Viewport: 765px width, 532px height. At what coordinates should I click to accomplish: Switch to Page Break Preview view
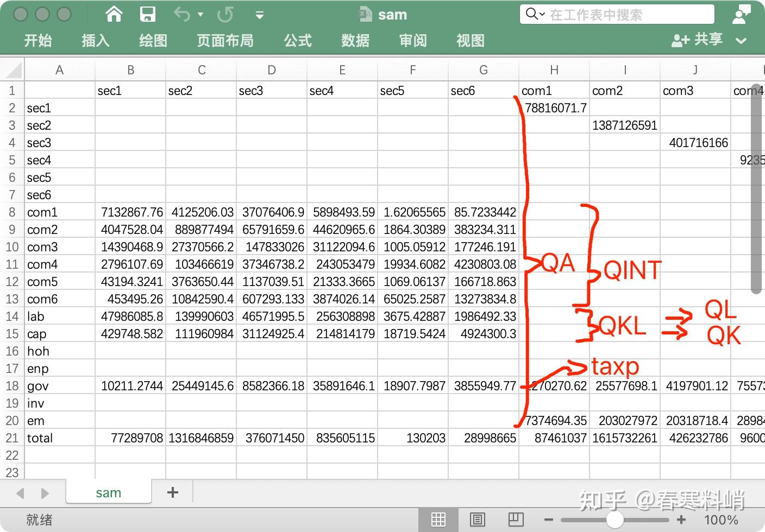516,520
